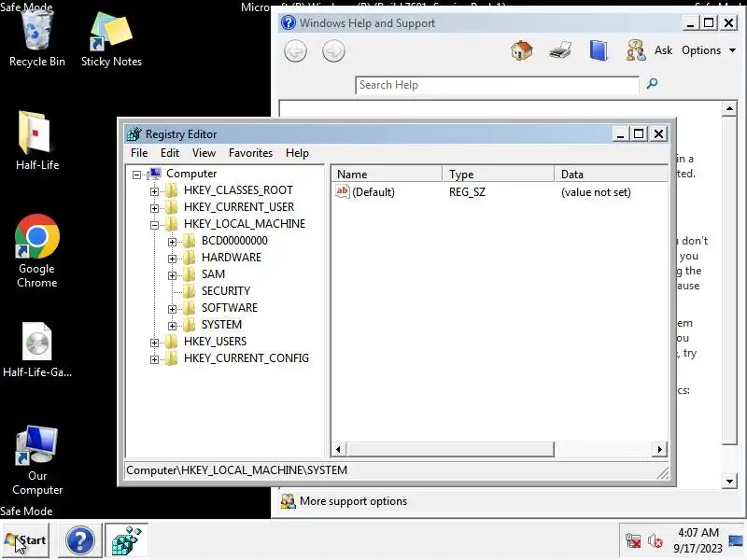This screenshot has width=747, height=560.
Task: Click the Ask text button
Action: [663, 50]
